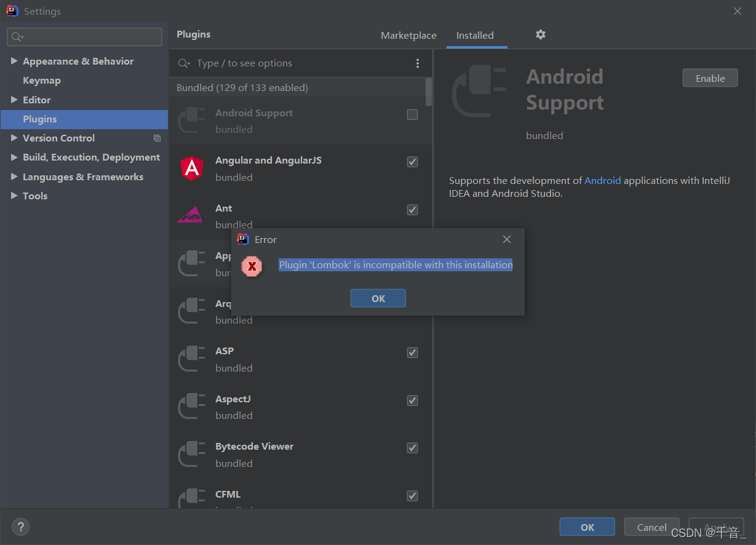Click the Enable button for Android Support
The image size is (756, 545).
tap(710, 78)
